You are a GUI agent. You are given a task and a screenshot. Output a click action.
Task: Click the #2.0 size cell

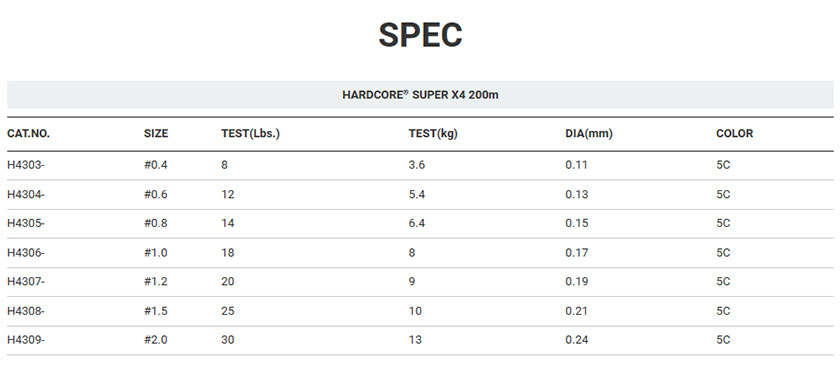pyautogui.click(x=156, y=340)
